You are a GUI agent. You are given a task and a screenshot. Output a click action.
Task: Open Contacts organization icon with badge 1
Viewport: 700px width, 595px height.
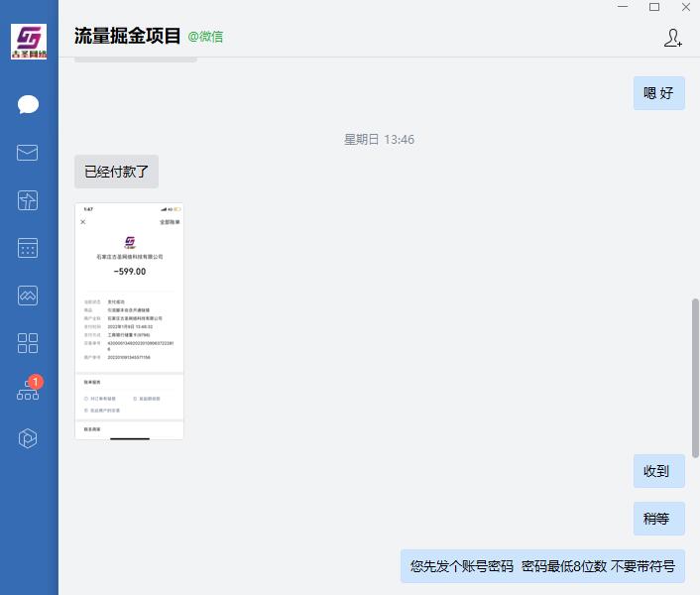click(28, 391)
